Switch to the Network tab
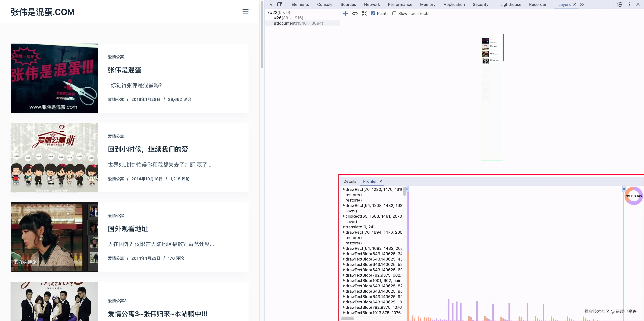This screenshot has height=321, width=644. 372,5
